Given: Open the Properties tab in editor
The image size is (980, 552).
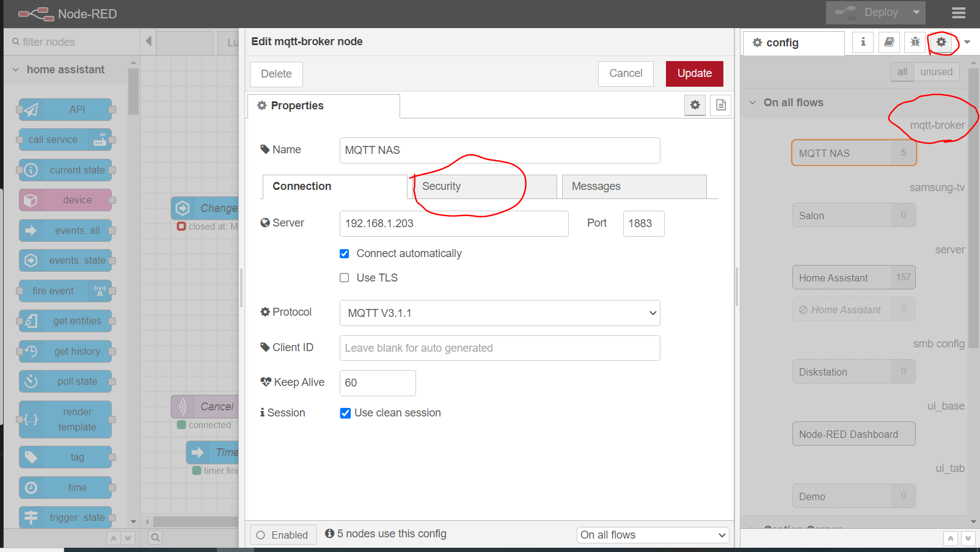Looking at the screenshot, I should pyautogui.click(x=324, y=106).
